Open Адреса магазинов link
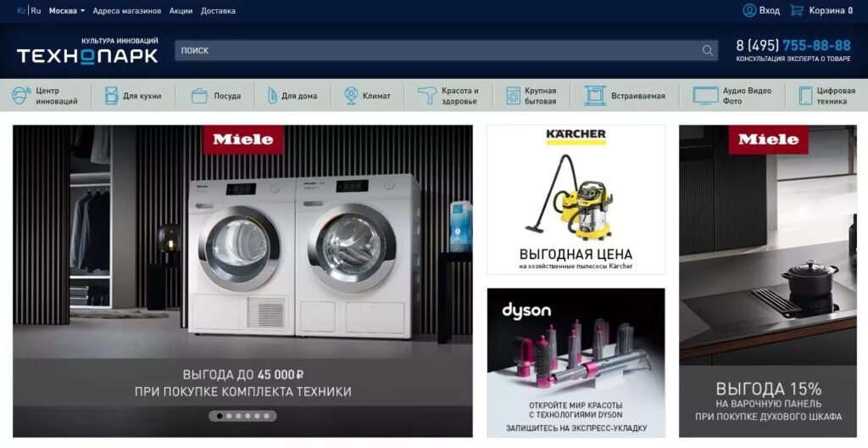Viewport: 868px width, 448px height. coord(127,10)
